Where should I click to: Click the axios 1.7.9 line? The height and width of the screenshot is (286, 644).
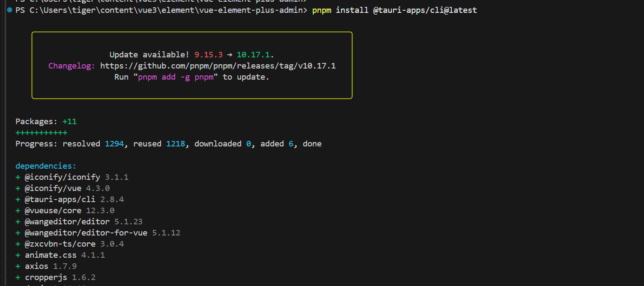click(x=46, y=266)
